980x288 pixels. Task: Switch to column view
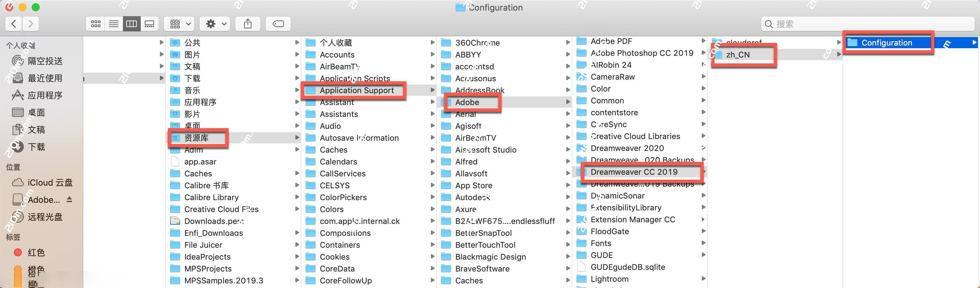tap(131, 24)
